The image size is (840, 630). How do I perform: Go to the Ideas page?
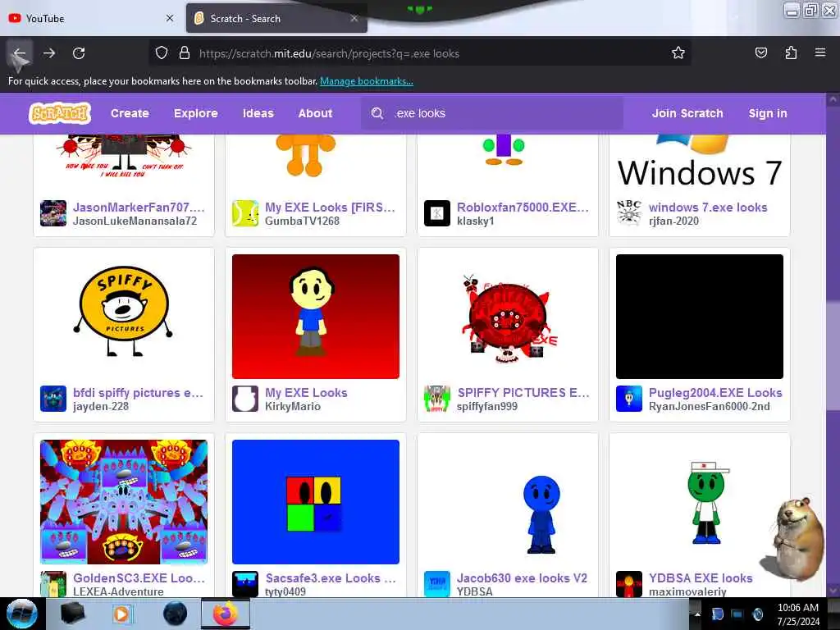click(x=258, y=113)
